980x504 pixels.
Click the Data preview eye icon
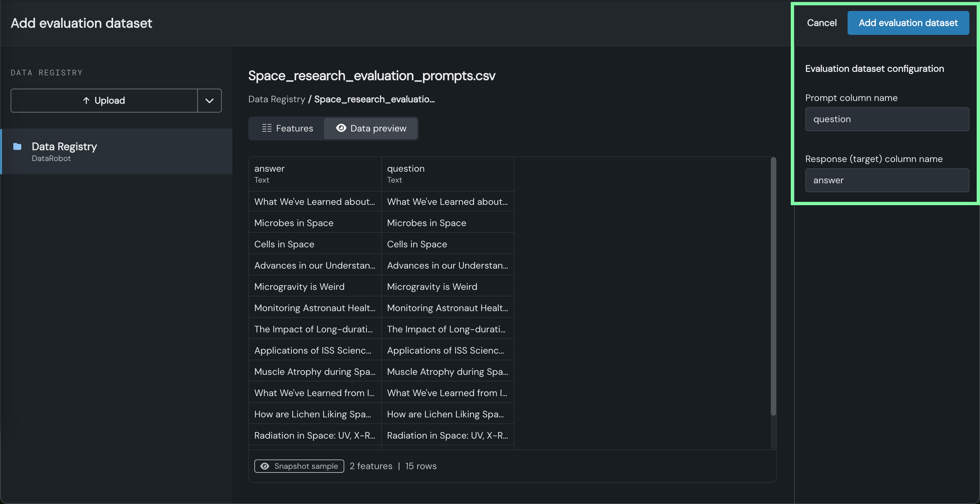coord(341,128)
